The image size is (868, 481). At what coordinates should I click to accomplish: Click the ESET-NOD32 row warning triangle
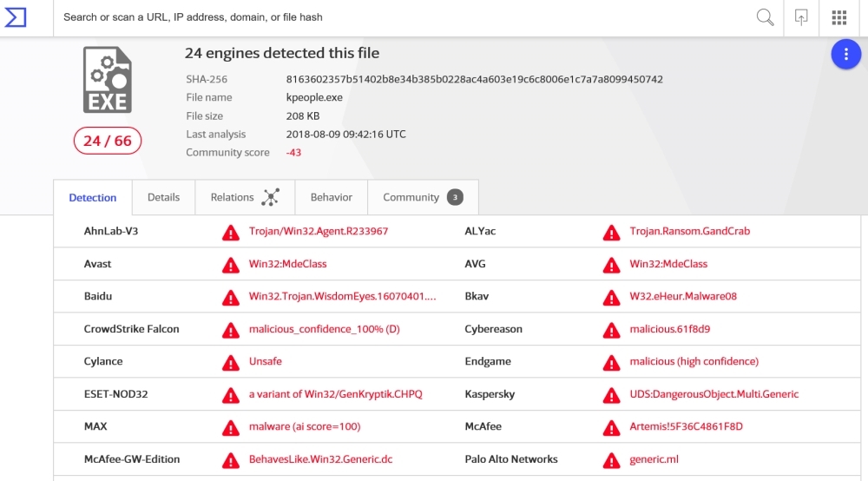tap(231, 395)
